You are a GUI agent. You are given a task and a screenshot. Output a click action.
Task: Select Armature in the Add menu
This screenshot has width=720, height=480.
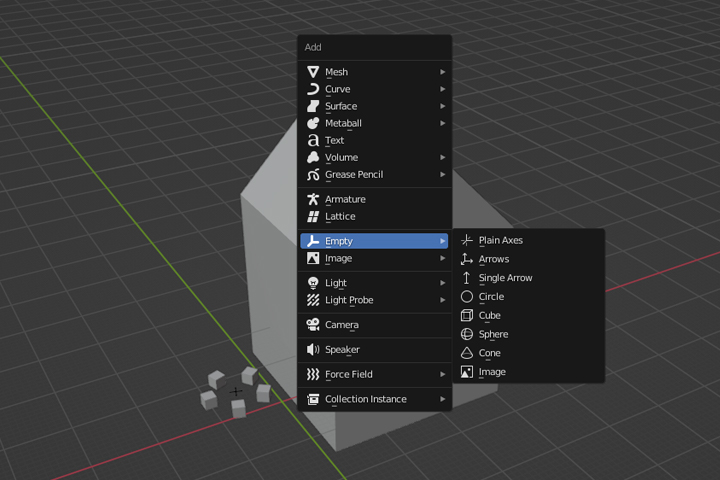coord(374,199)
